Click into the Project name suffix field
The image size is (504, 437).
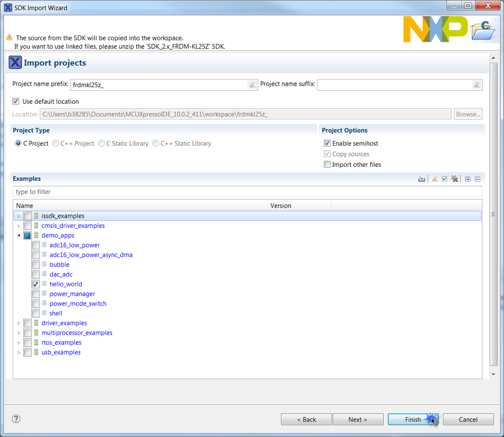tap(395, 85)
